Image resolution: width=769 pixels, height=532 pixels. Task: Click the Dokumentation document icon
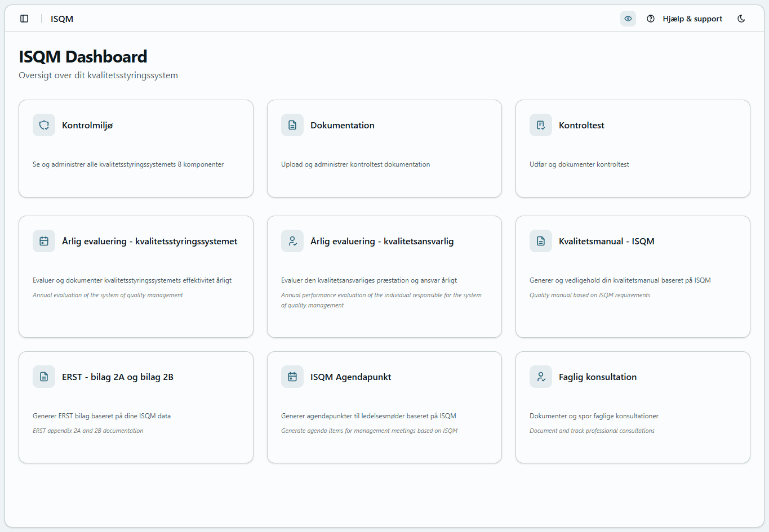292,124
